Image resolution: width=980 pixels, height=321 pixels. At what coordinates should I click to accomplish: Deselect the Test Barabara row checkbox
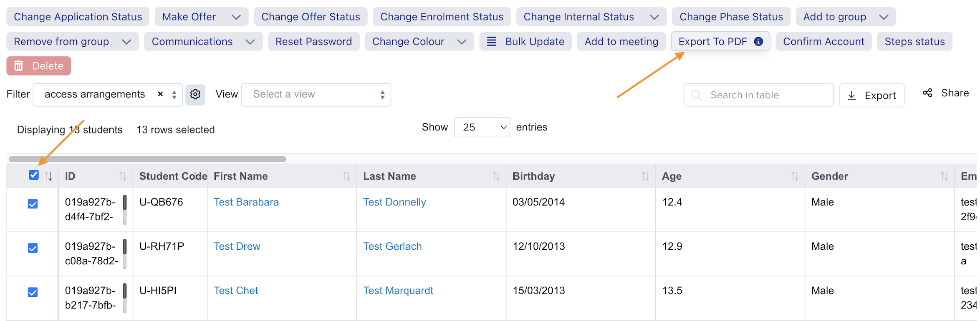[x=33, y=204]
